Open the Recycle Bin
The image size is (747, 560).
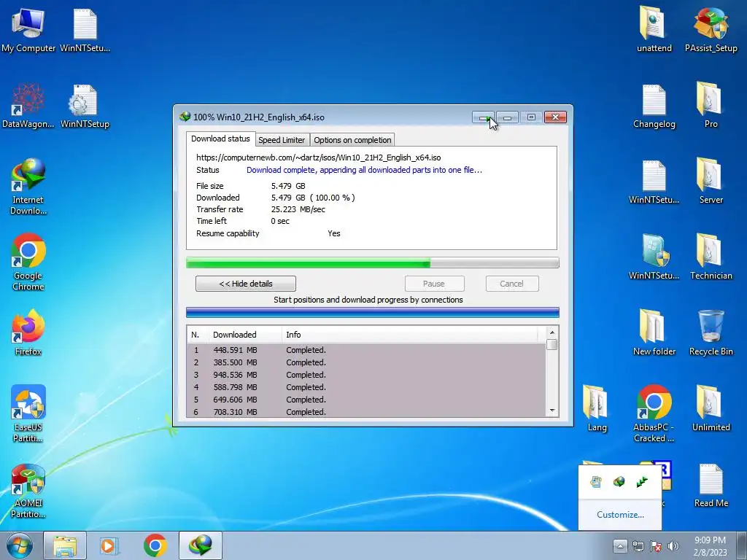711,332
